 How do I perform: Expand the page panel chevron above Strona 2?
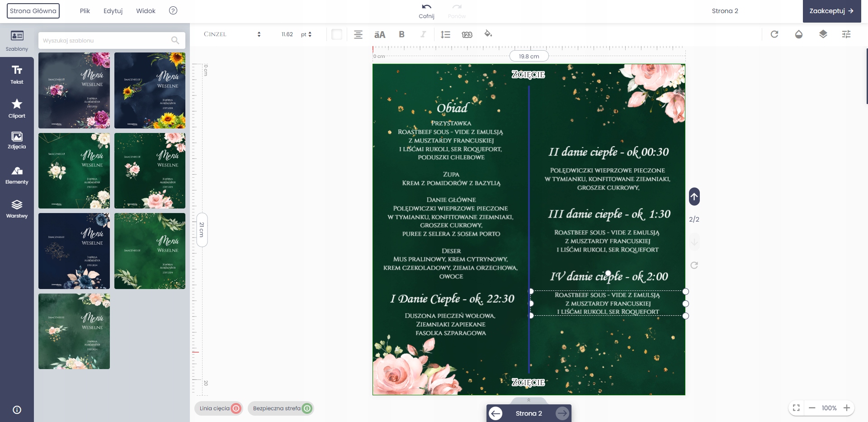(528, 400)
